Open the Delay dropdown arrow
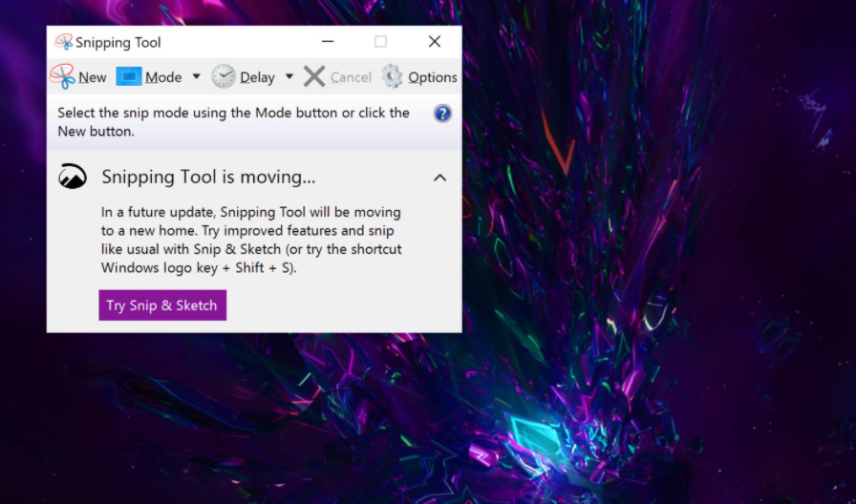 pos(289,76)
